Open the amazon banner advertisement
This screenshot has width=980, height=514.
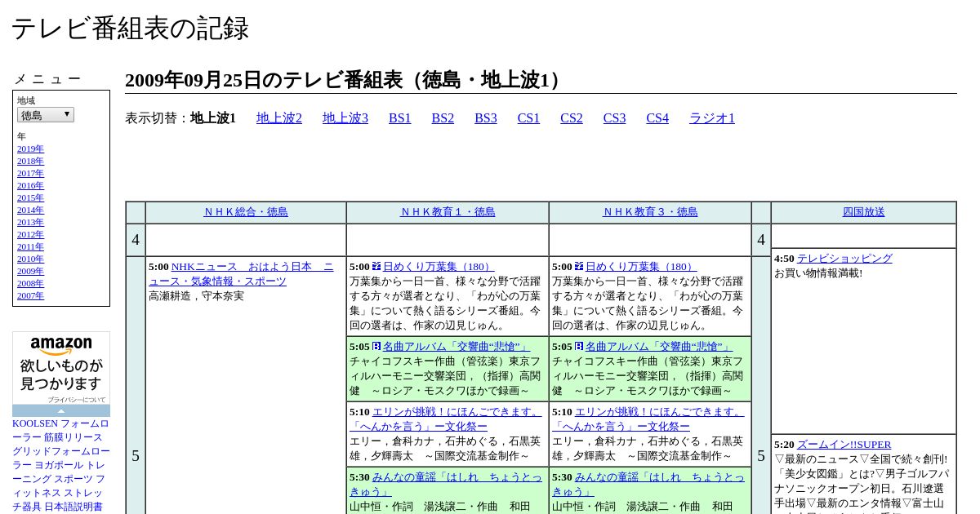[61, 367]
